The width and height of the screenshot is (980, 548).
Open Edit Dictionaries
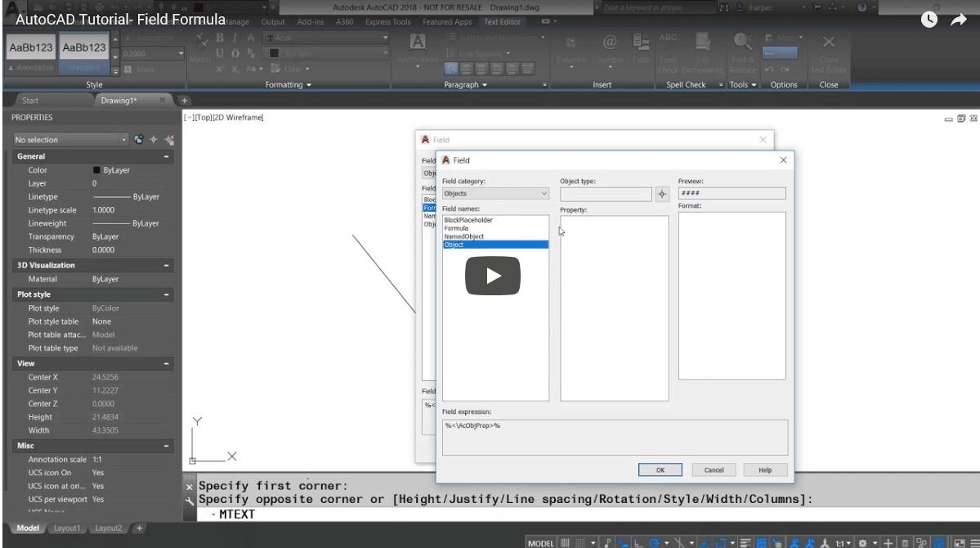[x=702, y=53]
